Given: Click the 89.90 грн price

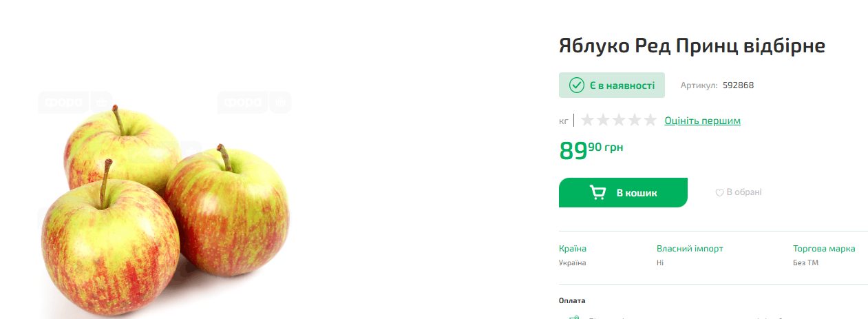Looking at the screenshot, I should [x=591, y=150].
